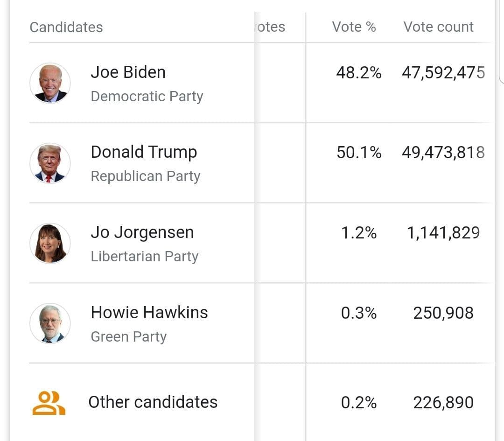Click the orange Other candidates icon
Viewport: 504px width, 441px height.
click(x=49, y=403)
